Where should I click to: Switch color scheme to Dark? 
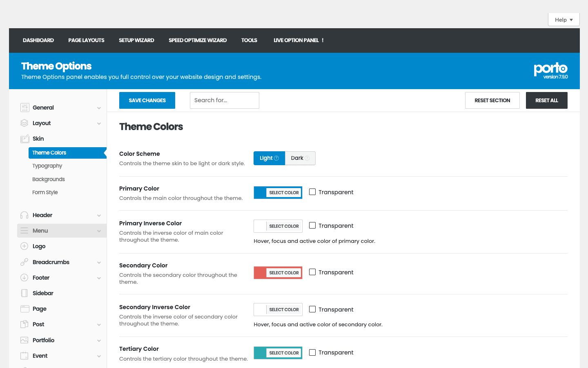[x=300, y=158]
